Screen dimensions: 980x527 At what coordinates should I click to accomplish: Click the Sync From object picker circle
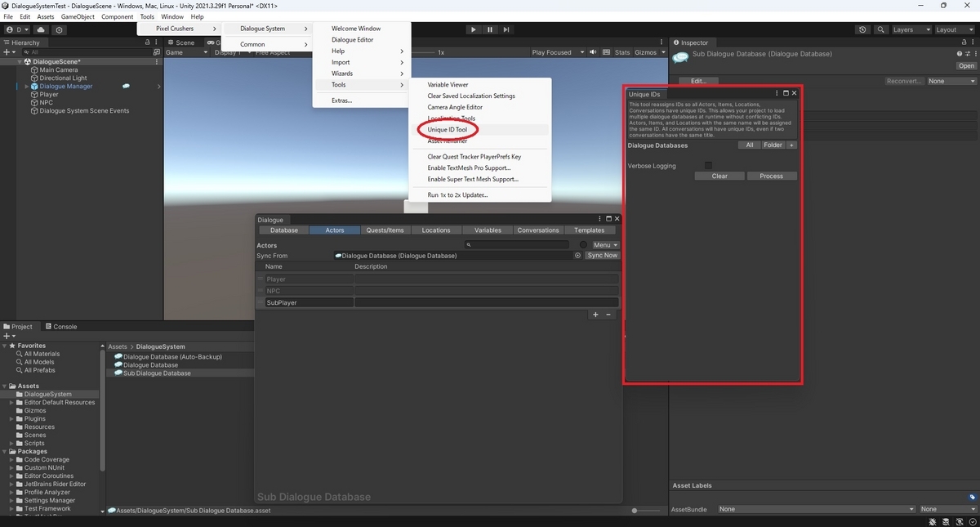pyautogui.click(x=577, y=256)
